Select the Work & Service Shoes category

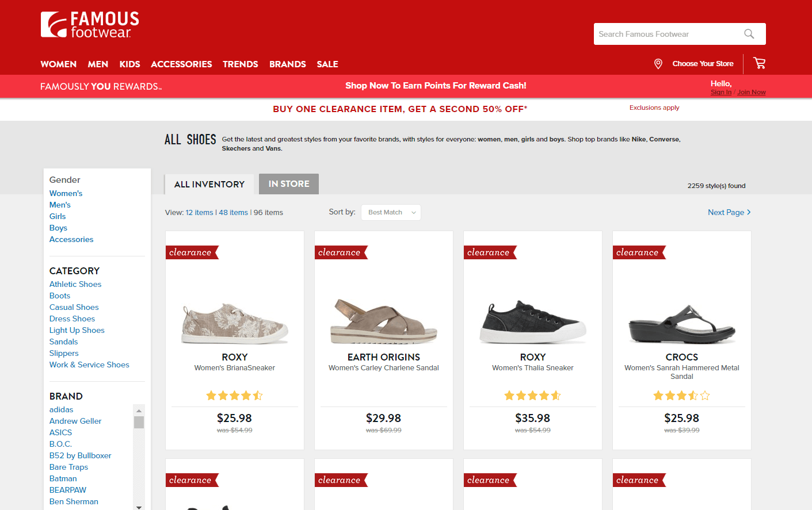[89, 365]
